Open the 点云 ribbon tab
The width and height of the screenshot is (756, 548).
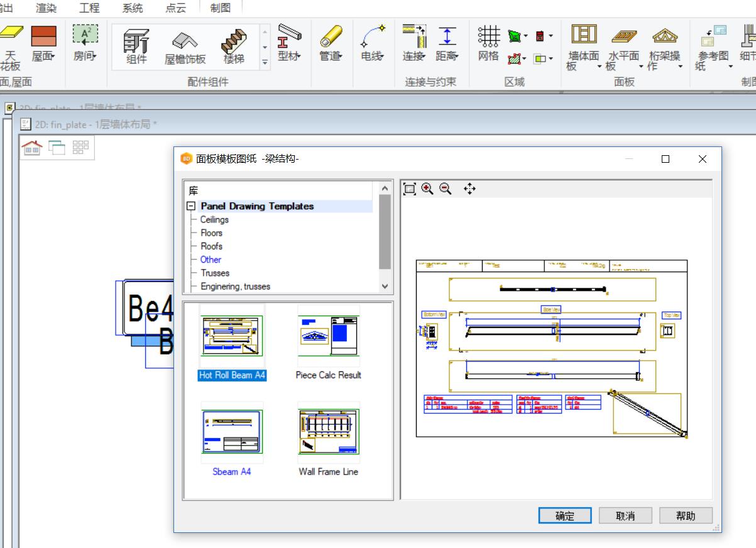point(175,8)
